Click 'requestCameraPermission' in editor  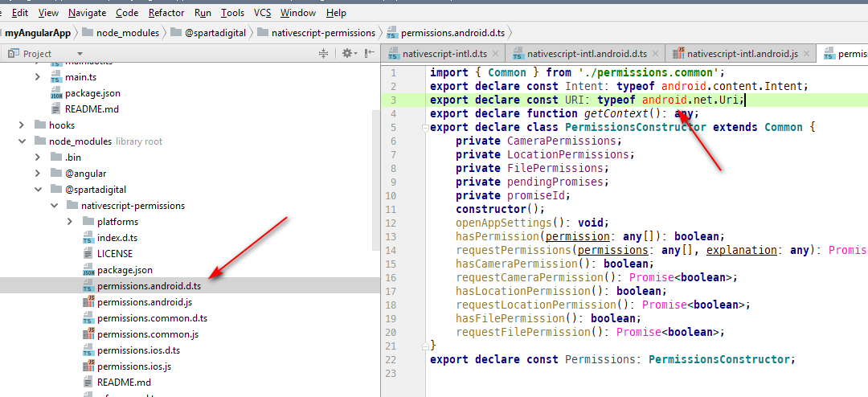coord(530,277)
